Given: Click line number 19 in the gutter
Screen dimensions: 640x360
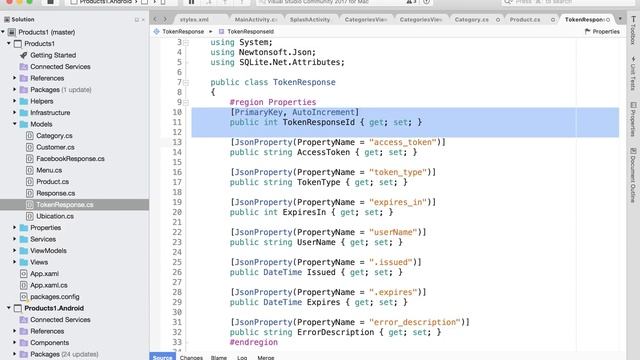Looking at the screenshot, I should tap(177, 202).
